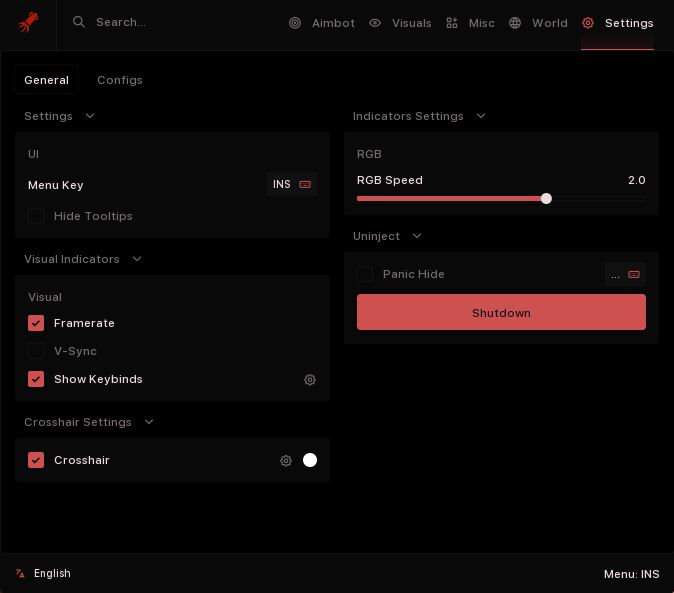The height and width of the screenshot is (593, 674).
Task: Collapse the Visual Indicators chevron
Action: point(137,259)
